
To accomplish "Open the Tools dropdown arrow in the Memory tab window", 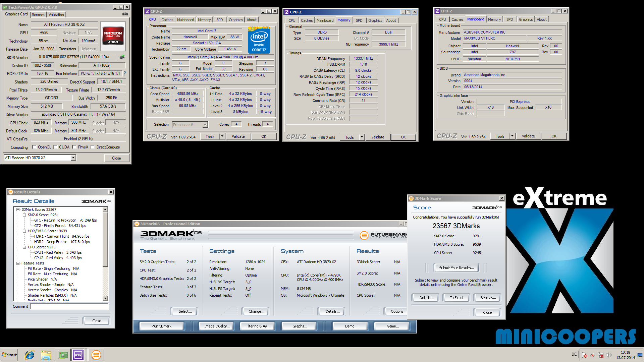I will click(x=361, y=137).
